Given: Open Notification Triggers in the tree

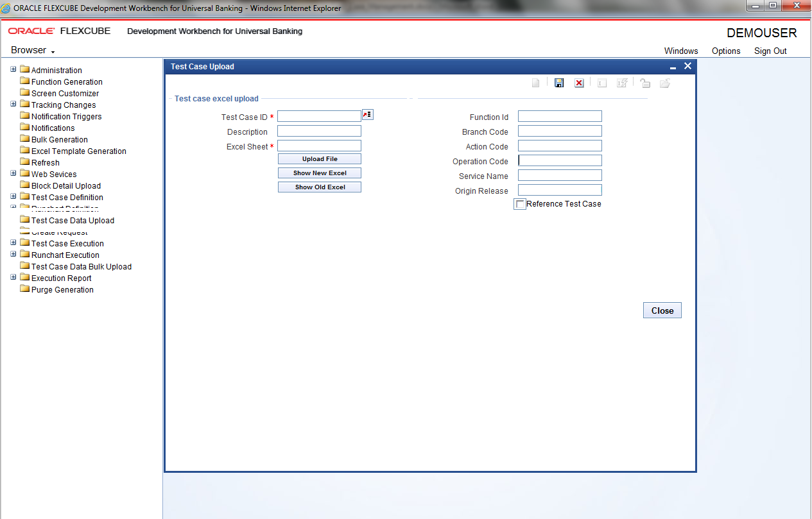Looking at the screenshot, I should pos(66,117).
